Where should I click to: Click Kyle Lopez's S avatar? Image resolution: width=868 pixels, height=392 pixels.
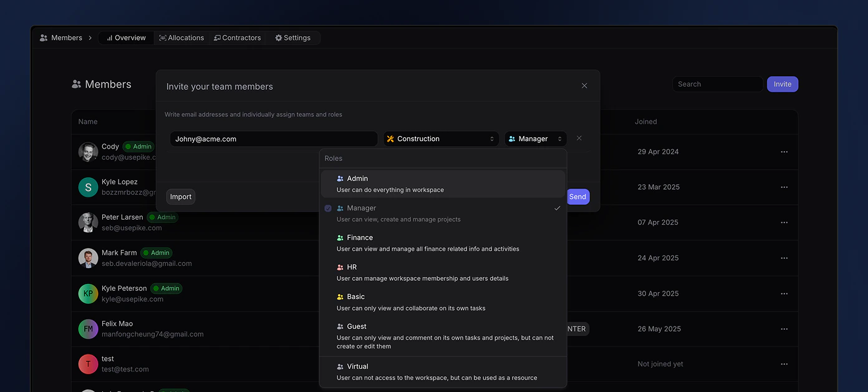[89, 187]
